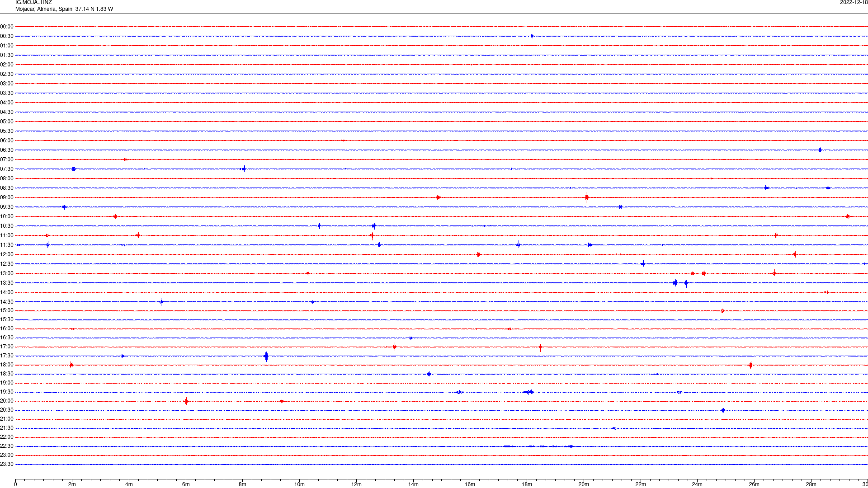Click the red event near 18m on 17:00 trace

click(x=540, y=347)
